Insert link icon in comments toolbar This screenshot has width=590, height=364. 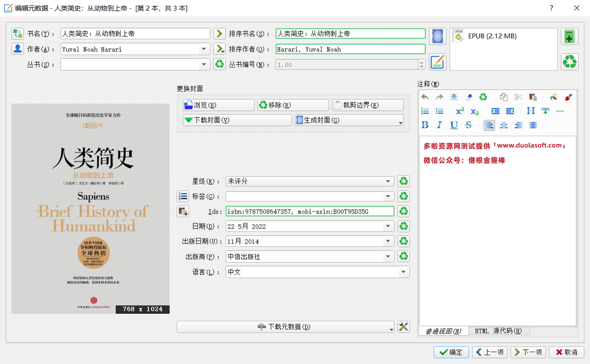pyautogui.click(x=545, y=111)
